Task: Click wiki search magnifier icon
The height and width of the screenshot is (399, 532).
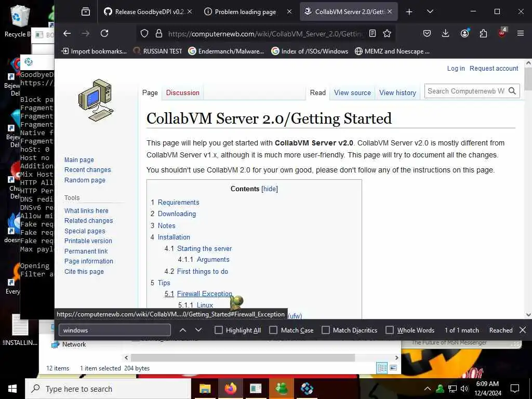Action: click(x=512, y=91)
